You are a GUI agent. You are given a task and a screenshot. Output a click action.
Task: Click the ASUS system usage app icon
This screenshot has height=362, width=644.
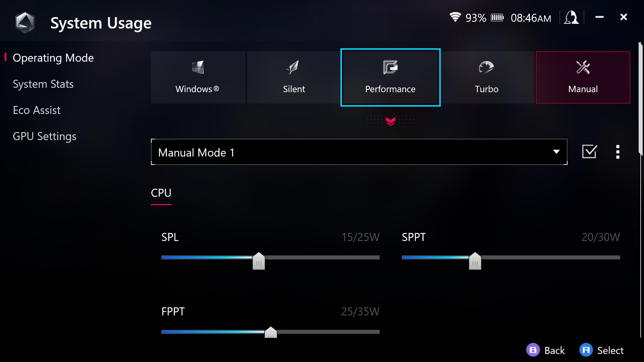point(24,22)
